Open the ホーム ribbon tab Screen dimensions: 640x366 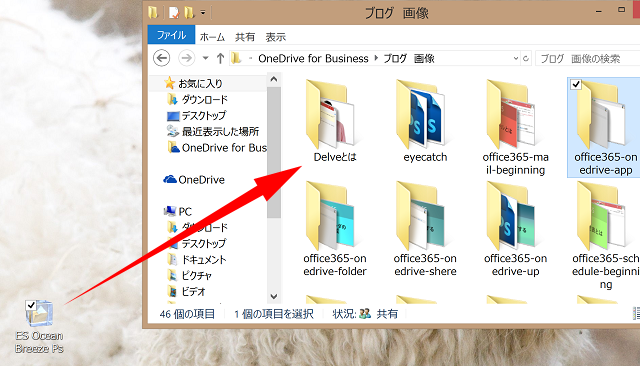tap(212, 37)
